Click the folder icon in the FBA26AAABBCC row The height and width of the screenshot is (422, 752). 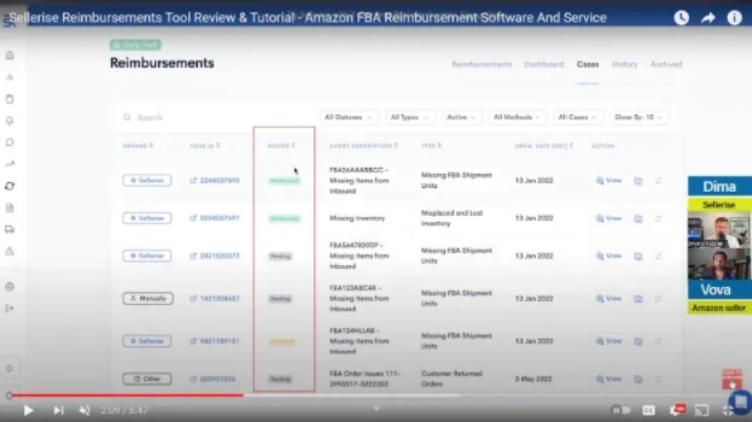638,181
